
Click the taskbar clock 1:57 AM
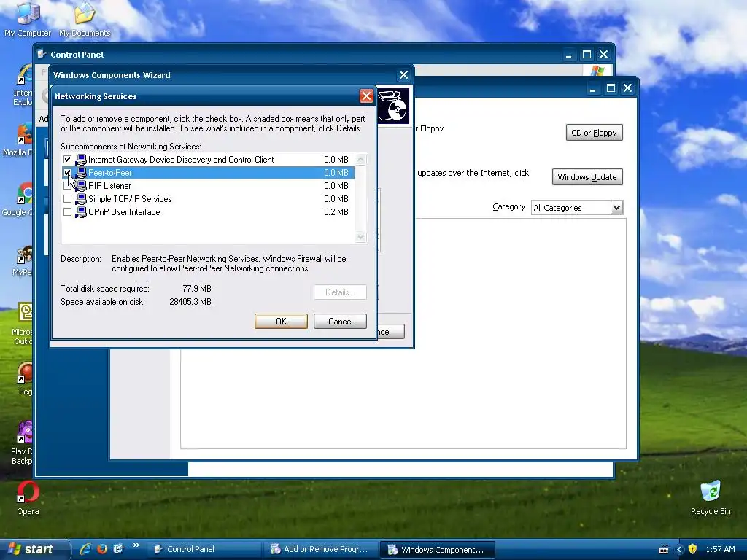click(720, 549)
